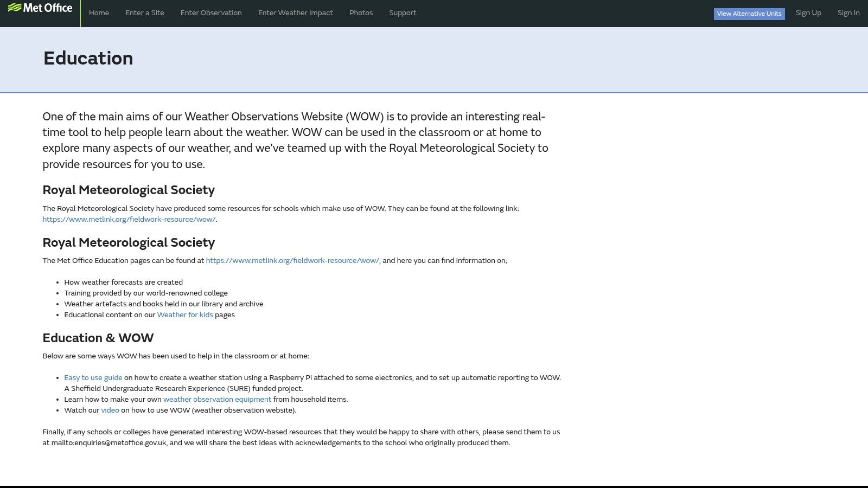868x488 pixels.
Task: Click Royal Meteorological Society heading above Met Office Education text
Action: coord(129,243)
